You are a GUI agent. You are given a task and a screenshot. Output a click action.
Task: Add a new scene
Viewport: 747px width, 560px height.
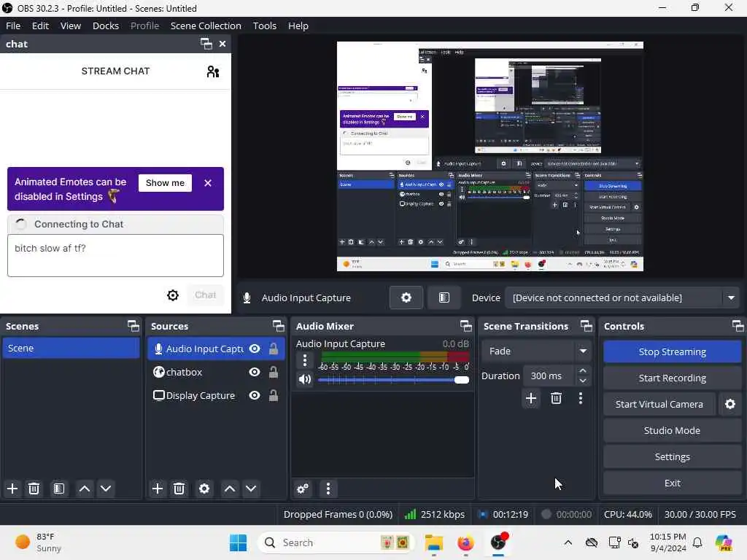point(12,489)
